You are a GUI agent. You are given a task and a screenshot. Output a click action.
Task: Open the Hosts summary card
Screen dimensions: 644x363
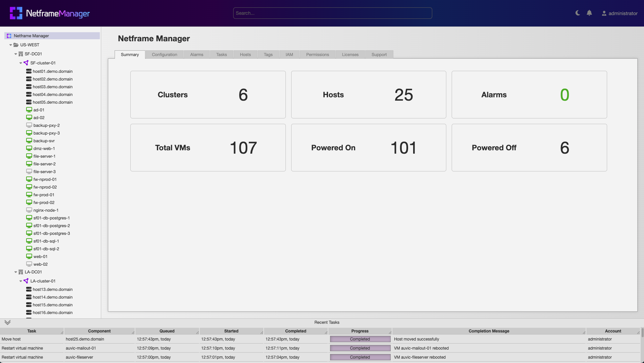pos(368,95)
